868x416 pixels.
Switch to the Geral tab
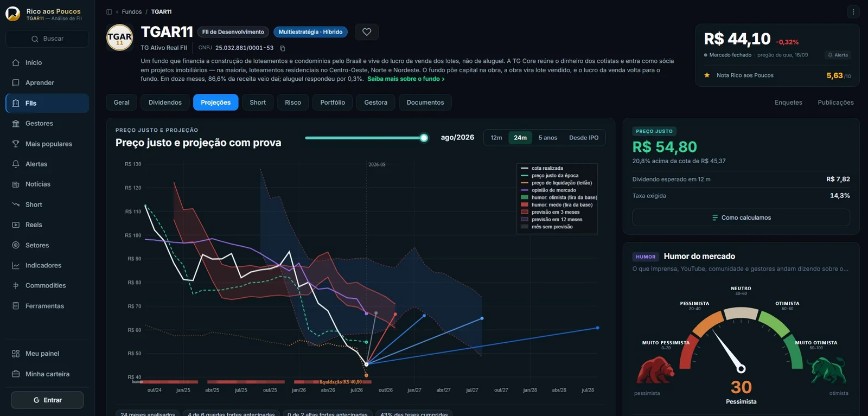coord(122,103)
